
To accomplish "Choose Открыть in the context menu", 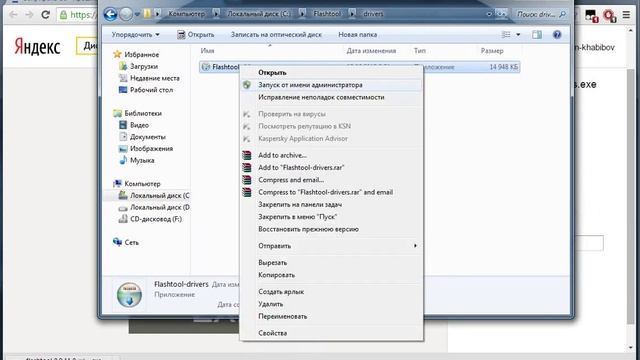I will click(331, 72).
